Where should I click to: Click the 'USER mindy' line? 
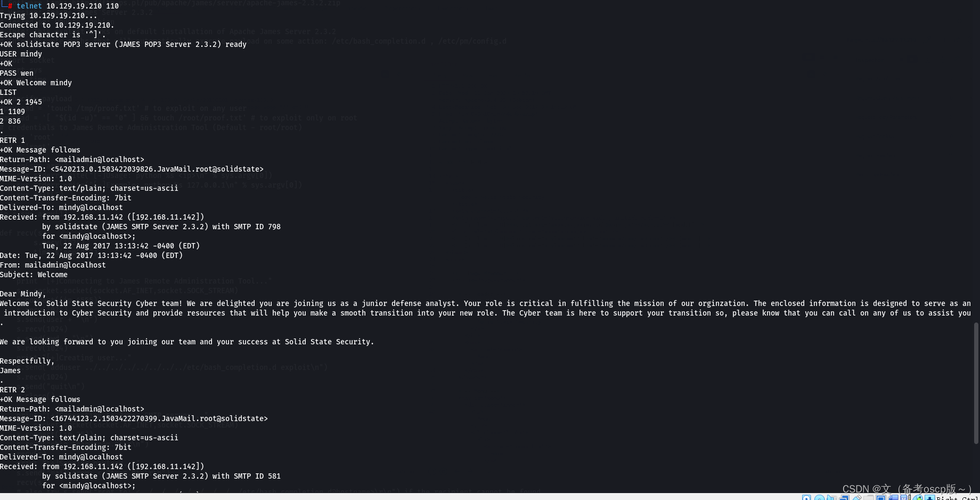[x=21, y=54]
